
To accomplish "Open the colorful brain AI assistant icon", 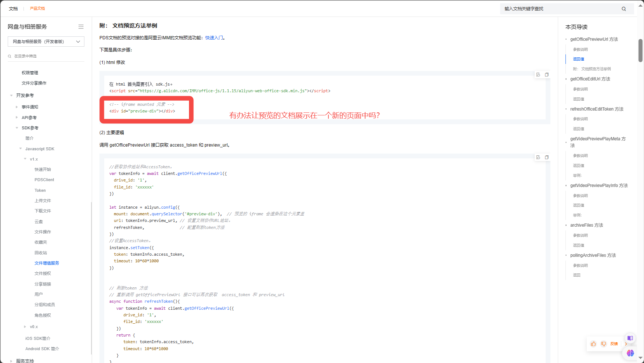I will click(630, 353).
